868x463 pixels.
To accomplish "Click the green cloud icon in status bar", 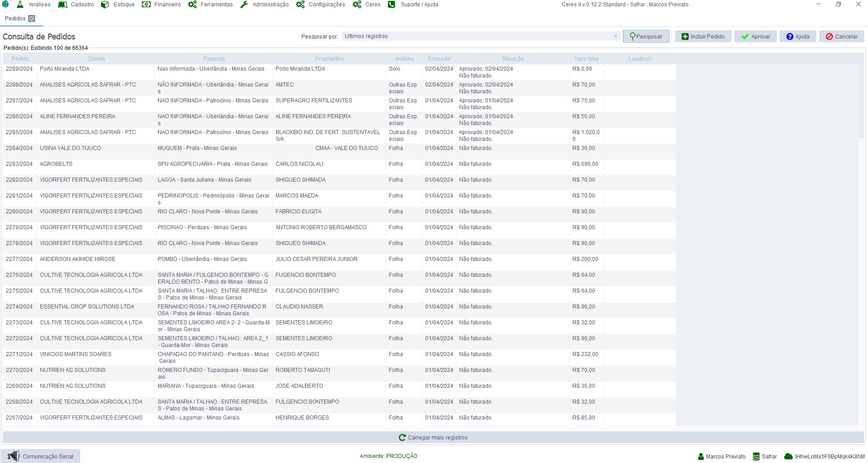I will pos(788,457).
